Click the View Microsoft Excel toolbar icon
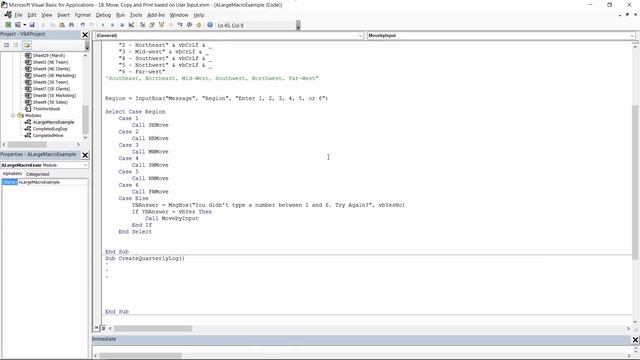Image resolution: width=640 pixels, height=360 pixels. [x=8, y=25]
